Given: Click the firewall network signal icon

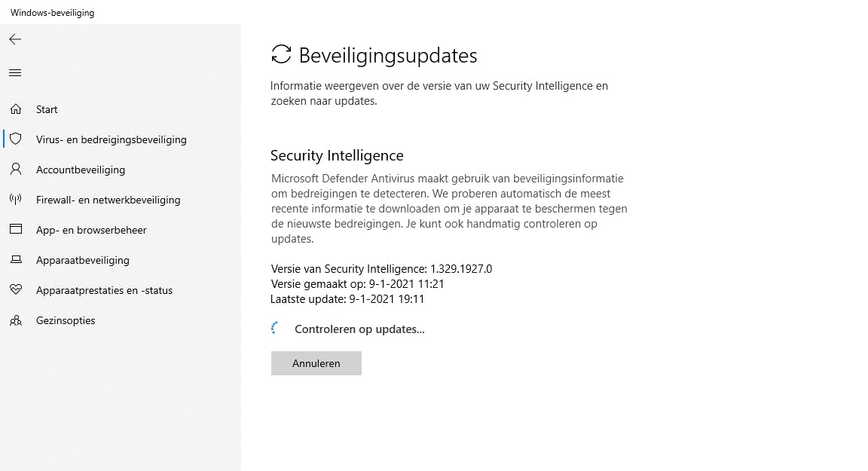Looking at the screenshot, I should 15,200.
